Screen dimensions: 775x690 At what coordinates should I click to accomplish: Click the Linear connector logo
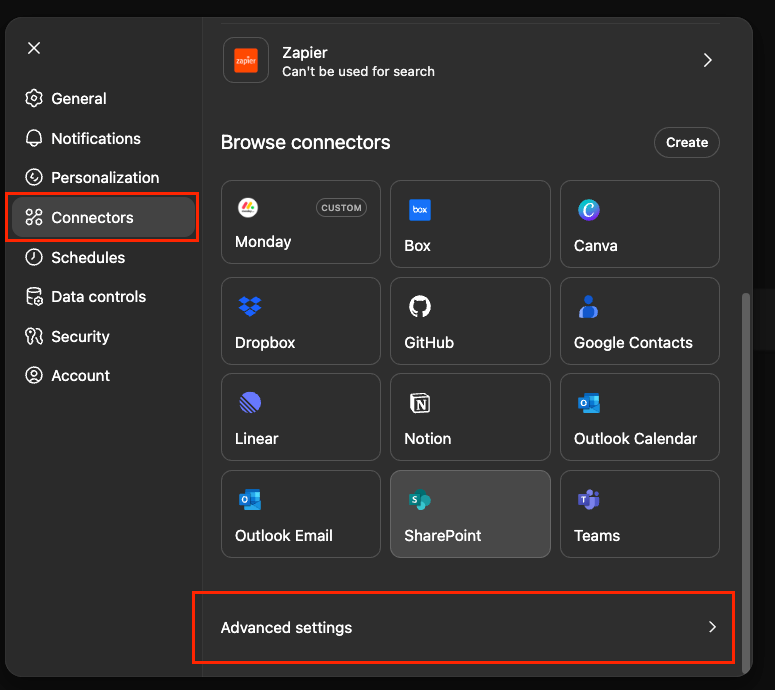[x=250, y=403]
